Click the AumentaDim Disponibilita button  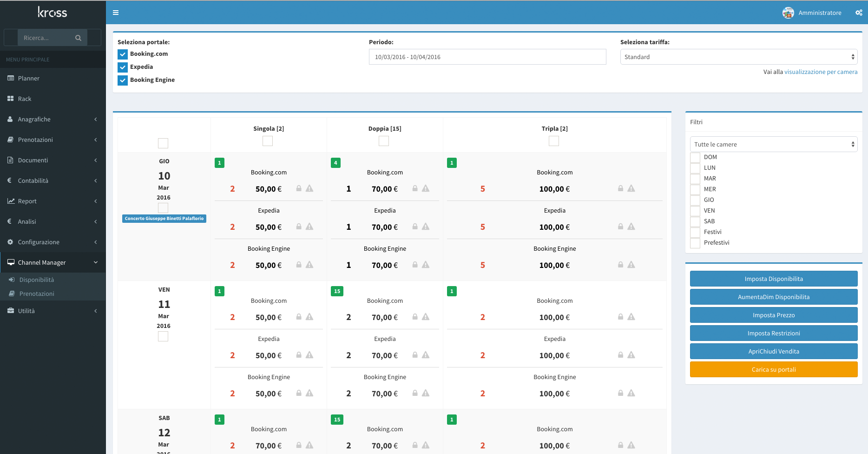click(774, 297)
